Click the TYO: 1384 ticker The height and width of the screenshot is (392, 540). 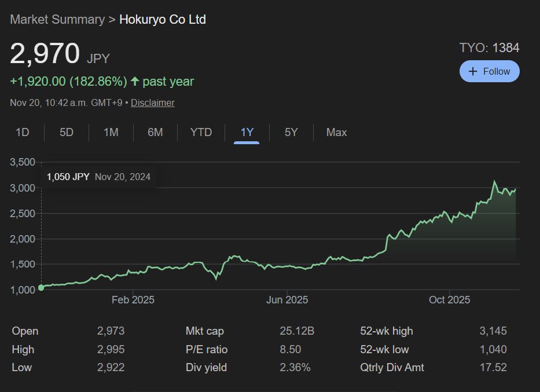[490, 47]
